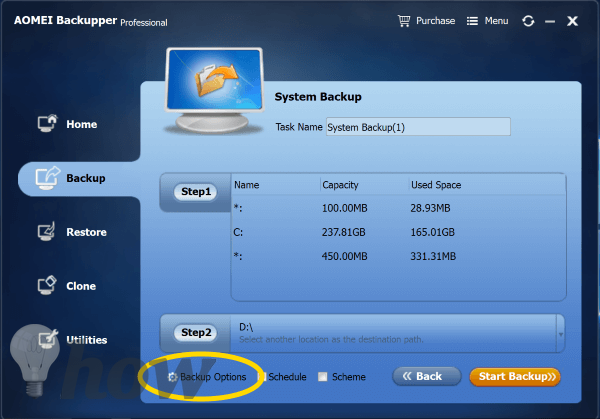Toggle the Scheme checkbox
Screen dimensions: 600x419
tap(323, 377)
